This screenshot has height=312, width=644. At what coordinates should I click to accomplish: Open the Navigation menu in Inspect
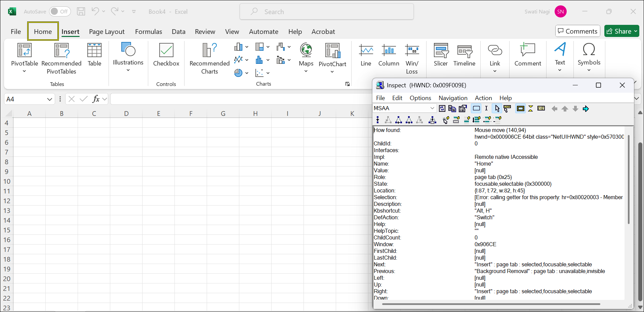click(453, 98)
